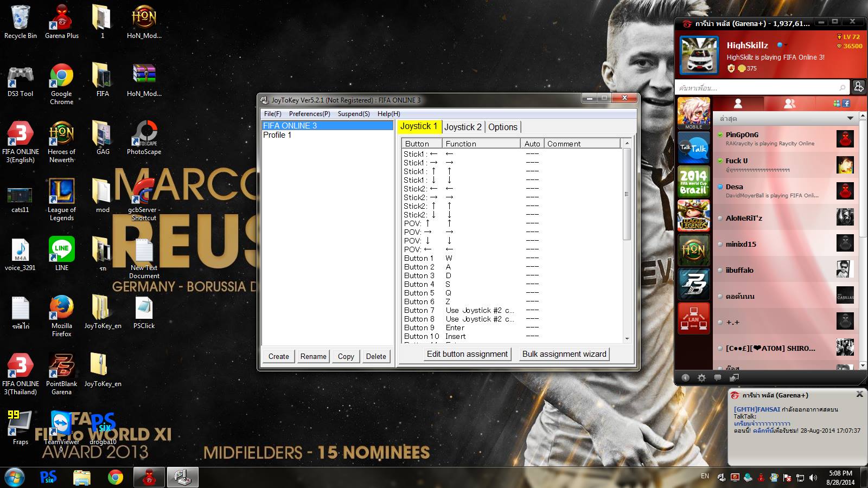Select Profile 1 in the profile list

click(327, 135)
